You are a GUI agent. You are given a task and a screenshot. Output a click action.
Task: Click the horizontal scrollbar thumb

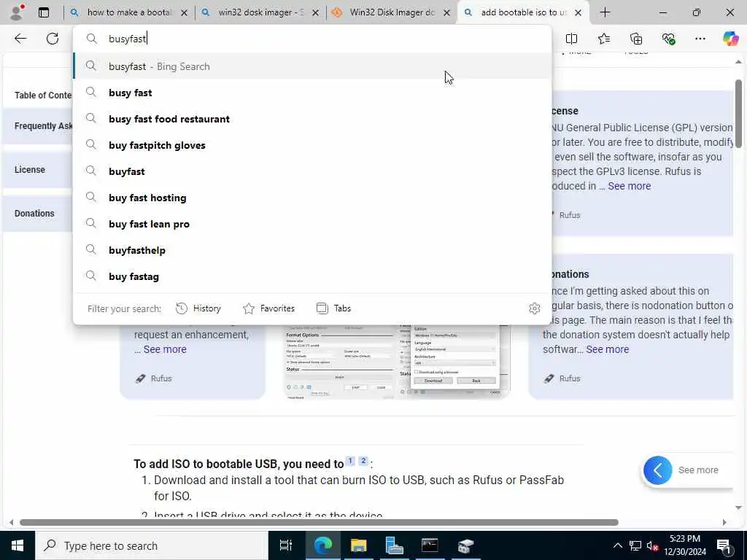[x=319, y=522]
